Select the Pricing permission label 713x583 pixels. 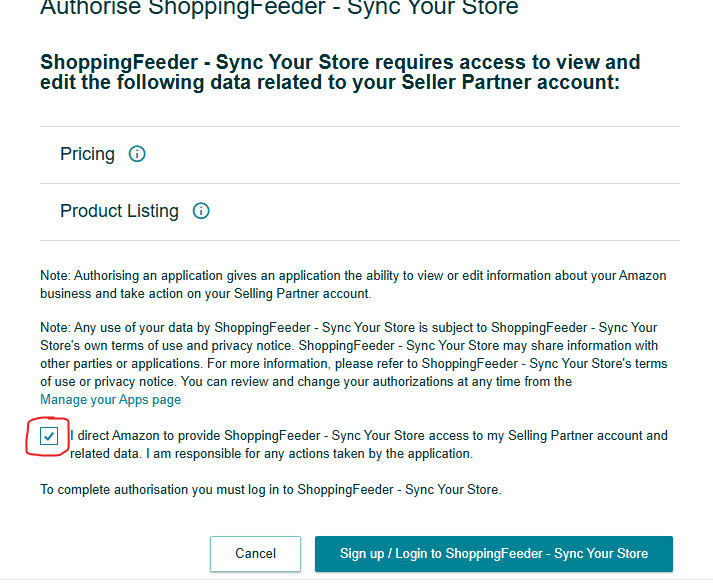point(87,154)
